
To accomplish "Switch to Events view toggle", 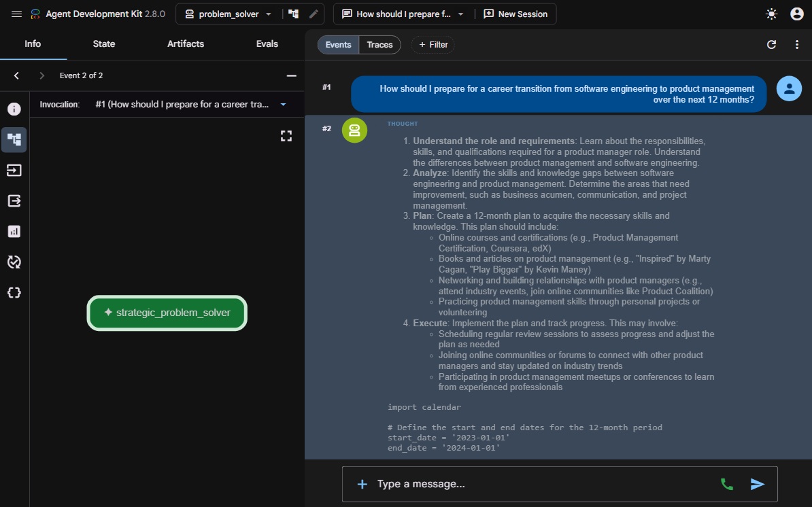I will pos(338,44).
